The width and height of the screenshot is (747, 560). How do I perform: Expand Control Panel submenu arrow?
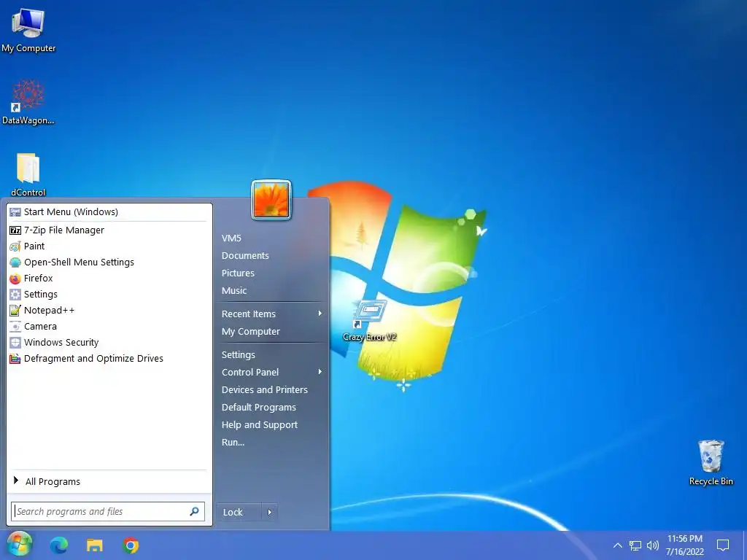(x=320, y=371)
